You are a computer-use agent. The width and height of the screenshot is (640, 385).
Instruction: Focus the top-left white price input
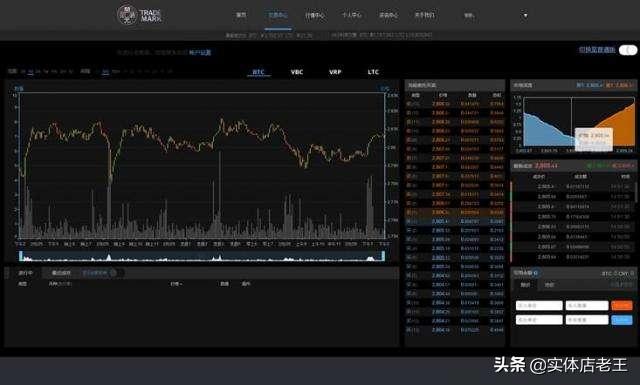539,305
